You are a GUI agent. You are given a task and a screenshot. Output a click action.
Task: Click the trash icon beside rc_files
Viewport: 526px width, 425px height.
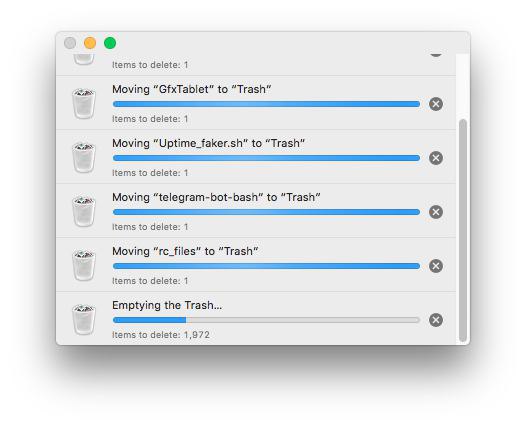[x=84, y=266]
